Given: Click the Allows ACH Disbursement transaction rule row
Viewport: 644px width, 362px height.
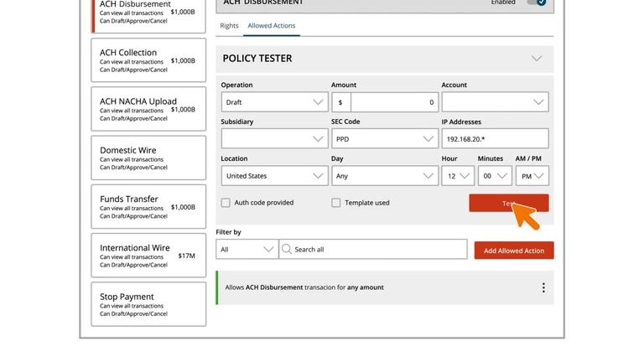Looking at the screenshot, I should 385,287.
